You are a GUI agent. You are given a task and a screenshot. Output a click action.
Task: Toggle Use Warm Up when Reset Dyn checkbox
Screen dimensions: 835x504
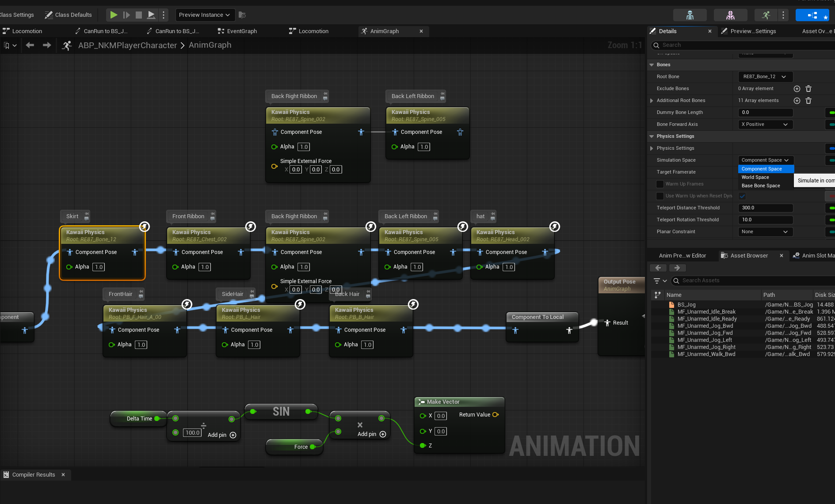point(660,196)
